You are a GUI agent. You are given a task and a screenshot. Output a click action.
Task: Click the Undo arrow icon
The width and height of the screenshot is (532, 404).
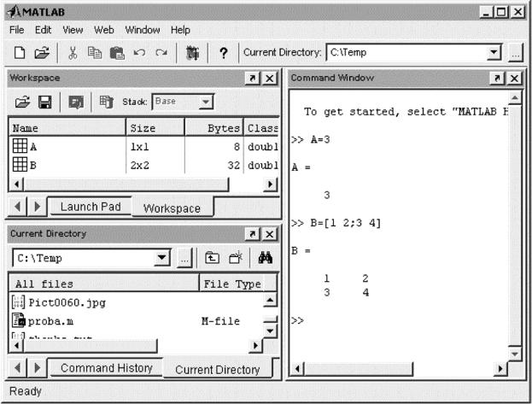[x=139, y=53]
